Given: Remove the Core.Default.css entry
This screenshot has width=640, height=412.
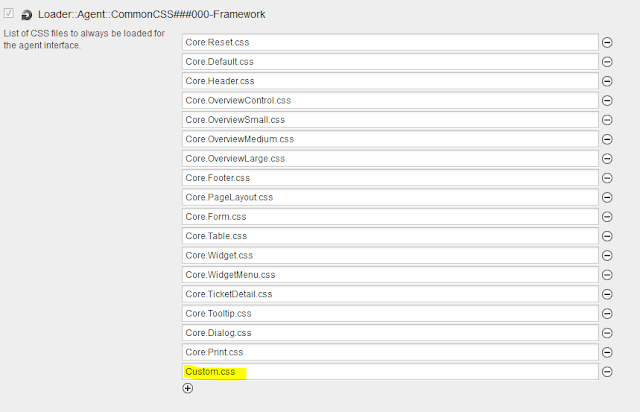Looking at the screenshot, I should pos(607,62).
